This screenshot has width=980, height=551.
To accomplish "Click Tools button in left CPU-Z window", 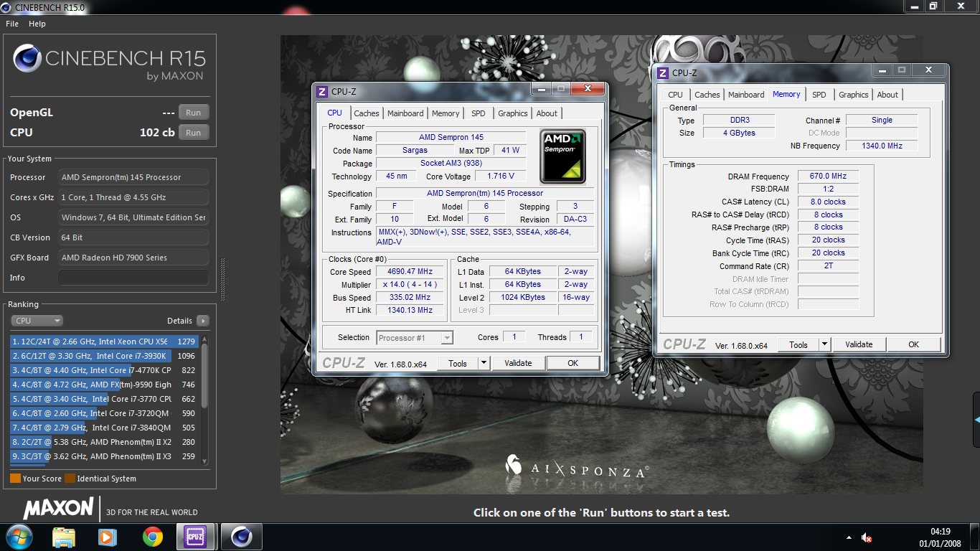I will click(x=458, y=363).
